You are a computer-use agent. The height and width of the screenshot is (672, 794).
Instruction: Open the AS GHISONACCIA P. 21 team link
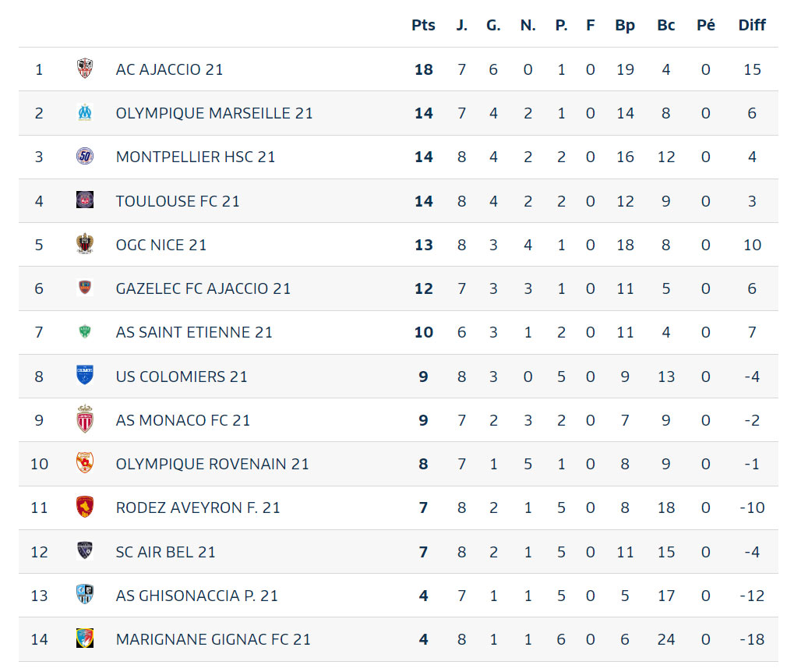197,596
